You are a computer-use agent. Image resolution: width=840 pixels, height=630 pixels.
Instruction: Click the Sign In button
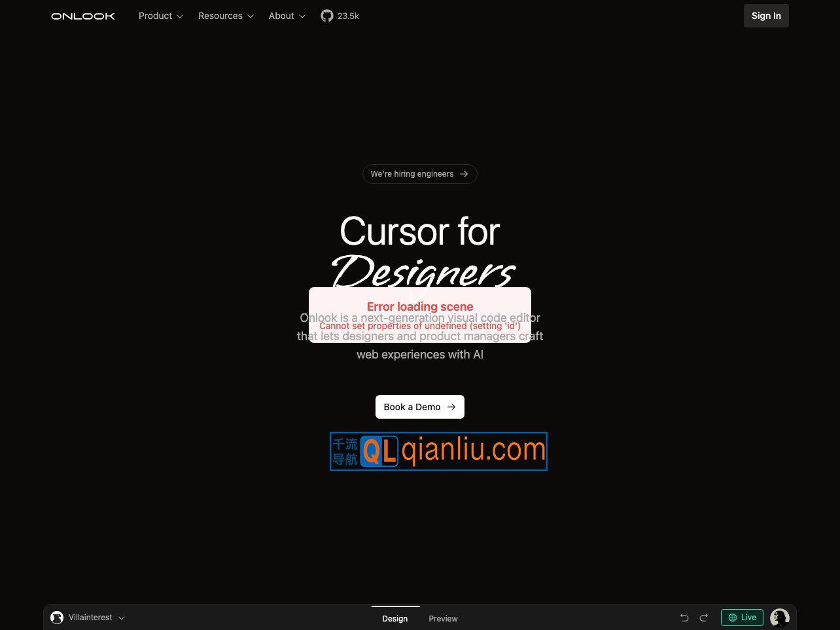click(766, 16)
